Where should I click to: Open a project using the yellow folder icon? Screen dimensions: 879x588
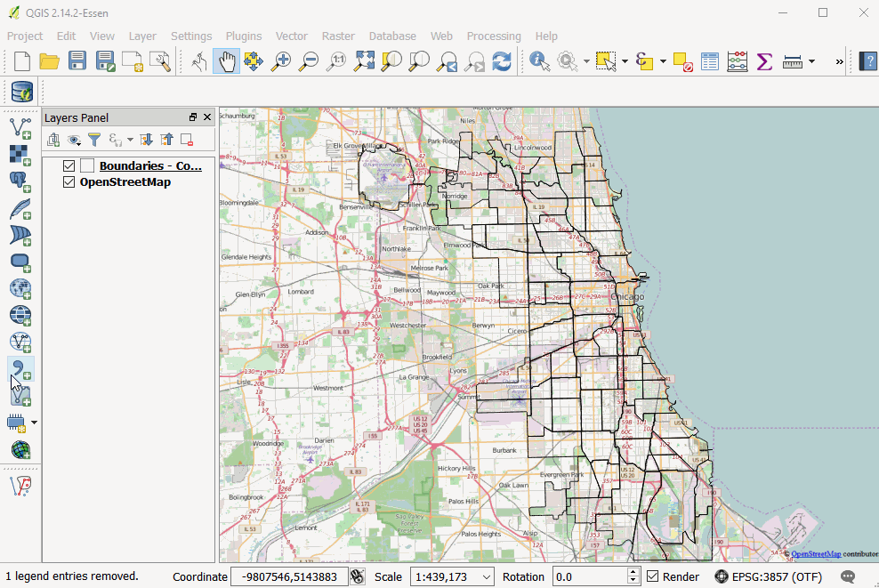coord(49,61)
